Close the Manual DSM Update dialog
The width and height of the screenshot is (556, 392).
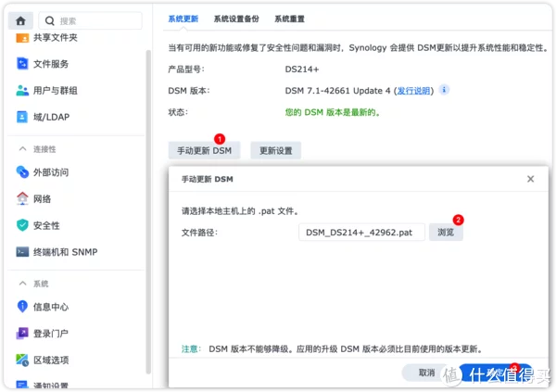530,179
